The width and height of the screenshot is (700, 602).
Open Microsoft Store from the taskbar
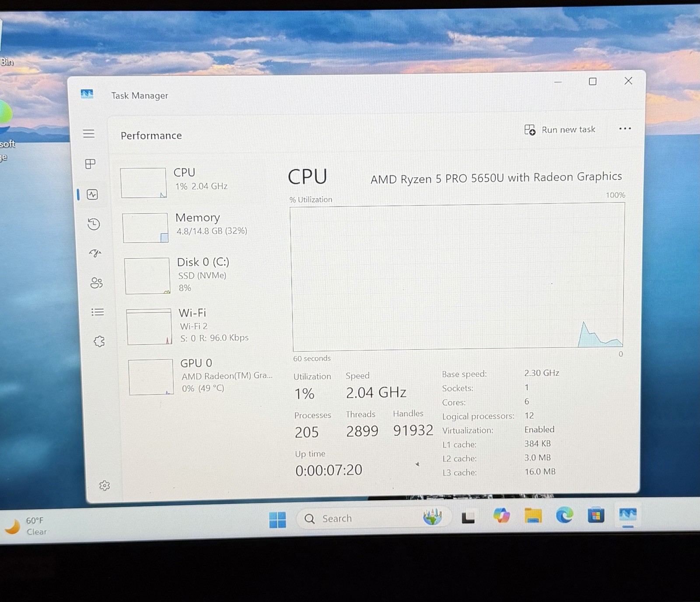(x=596, y=515)
